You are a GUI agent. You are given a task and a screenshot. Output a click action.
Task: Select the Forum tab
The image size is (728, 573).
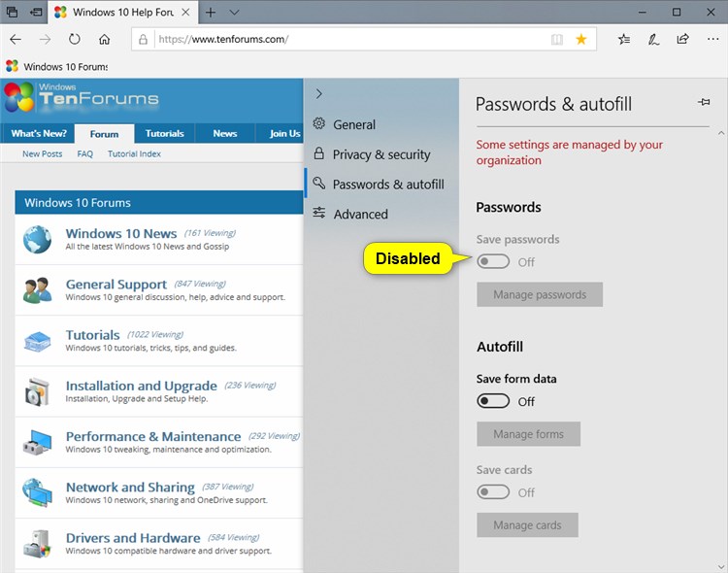[104, 134]
